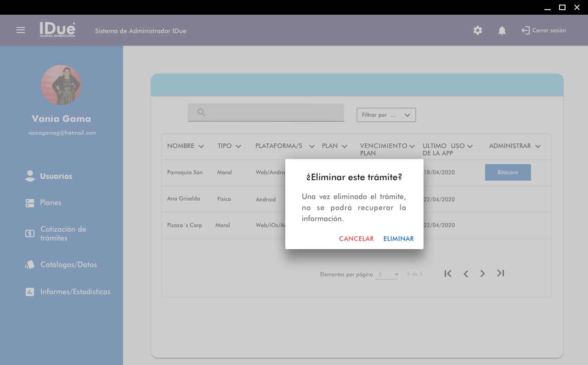This screenshot has height=365, width=588.
Task: Click the notifications bell icon
Action: (x=502, y=31)
